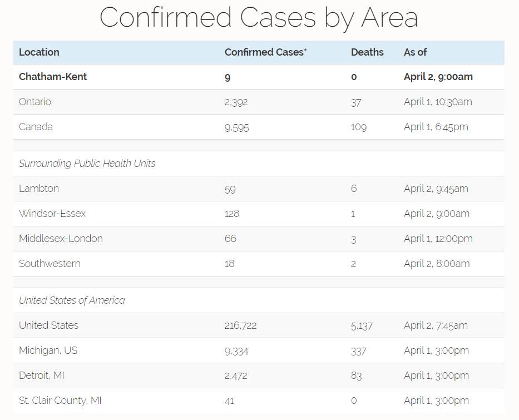Click the Windsor-Essex location cell

click(52, 214)
